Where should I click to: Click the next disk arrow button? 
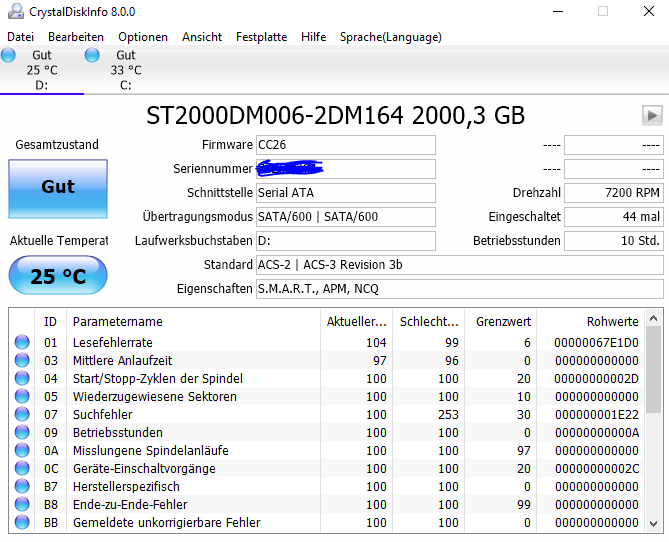pos(652,115)
